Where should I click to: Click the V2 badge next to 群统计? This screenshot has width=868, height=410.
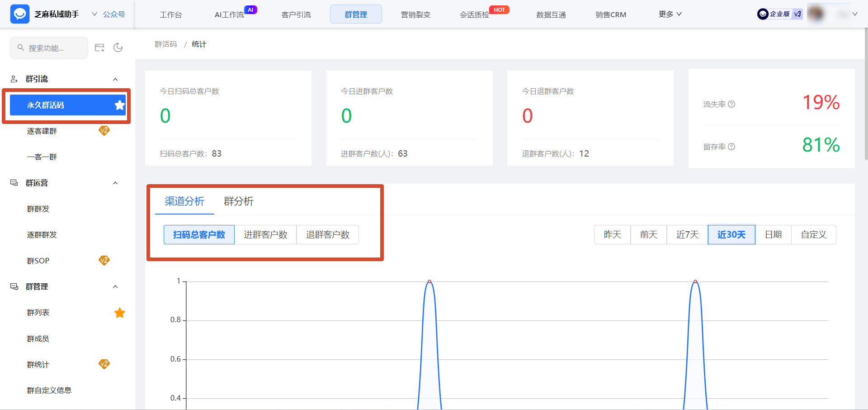[x=104, y=364]
